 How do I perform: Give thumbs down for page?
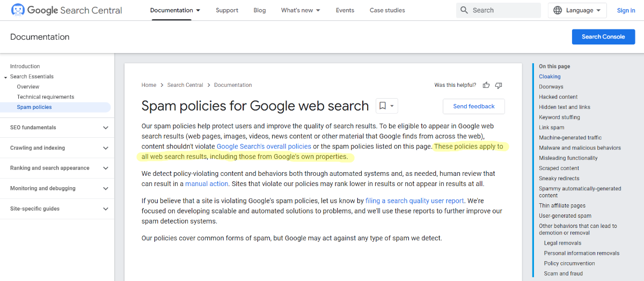pos(499,85)
